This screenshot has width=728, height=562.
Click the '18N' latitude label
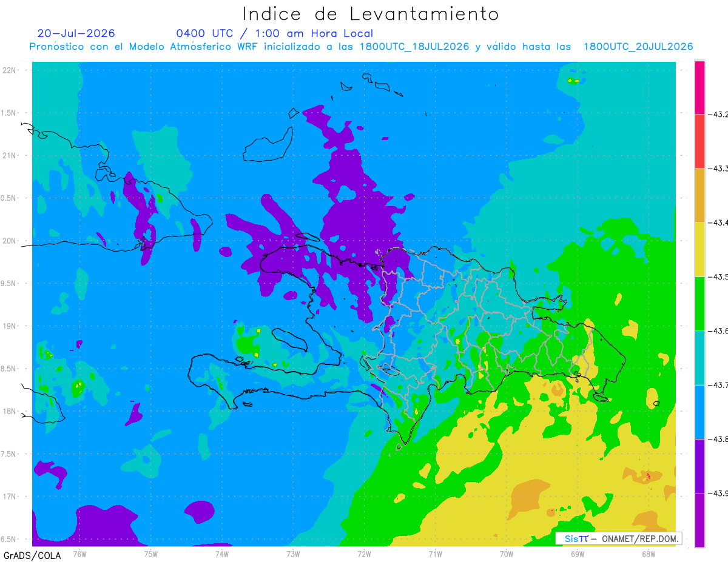coord(10,411)
